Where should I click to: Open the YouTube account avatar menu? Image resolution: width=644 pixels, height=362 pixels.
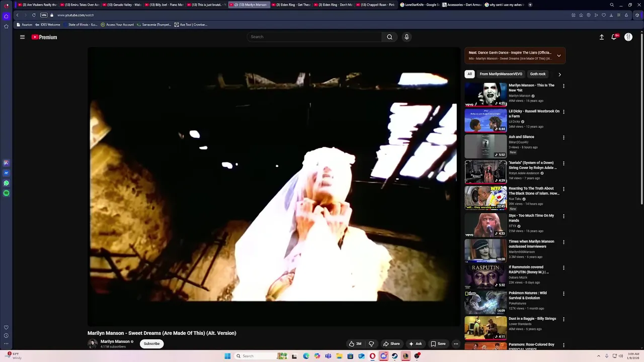click(628, 37)
